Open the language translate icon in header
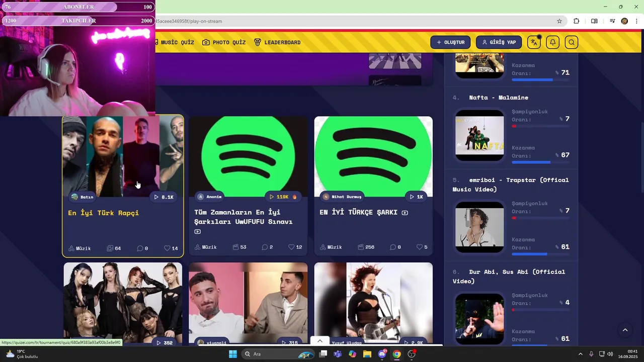The image size is (644, 362). point(534,42)
